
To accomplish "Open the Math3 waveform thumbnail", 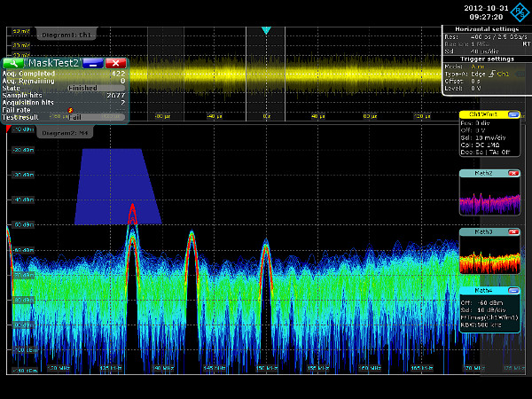I will [489, 254].
